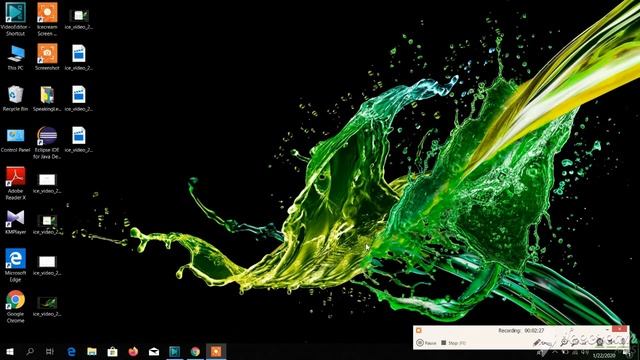Pause the screen recording
The height and width of the screenshot is (360, 640).
pos(426,343)
